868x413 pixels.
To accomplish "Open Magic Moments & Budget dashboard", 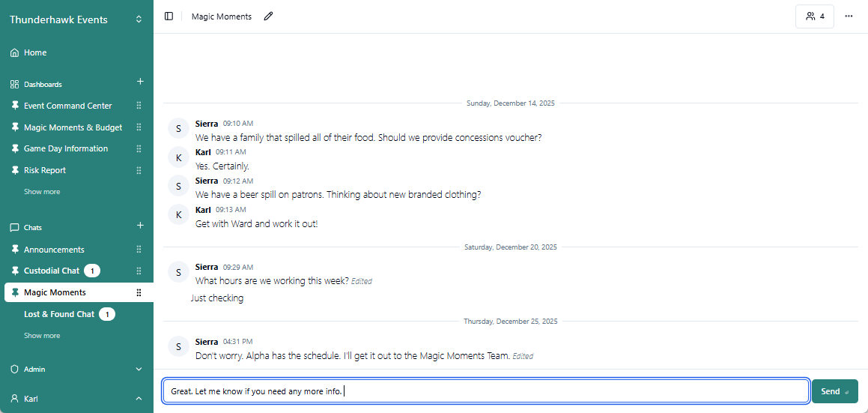I will 73,127.
